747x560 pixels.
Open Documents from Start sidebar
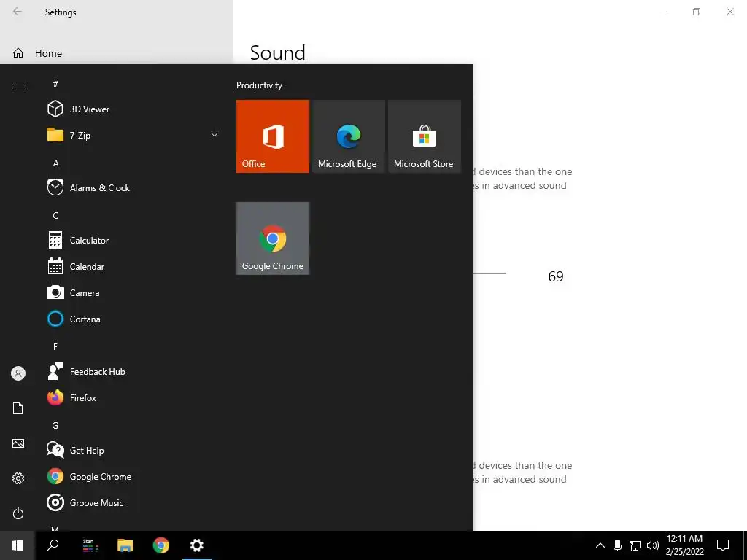click(18, 408)
